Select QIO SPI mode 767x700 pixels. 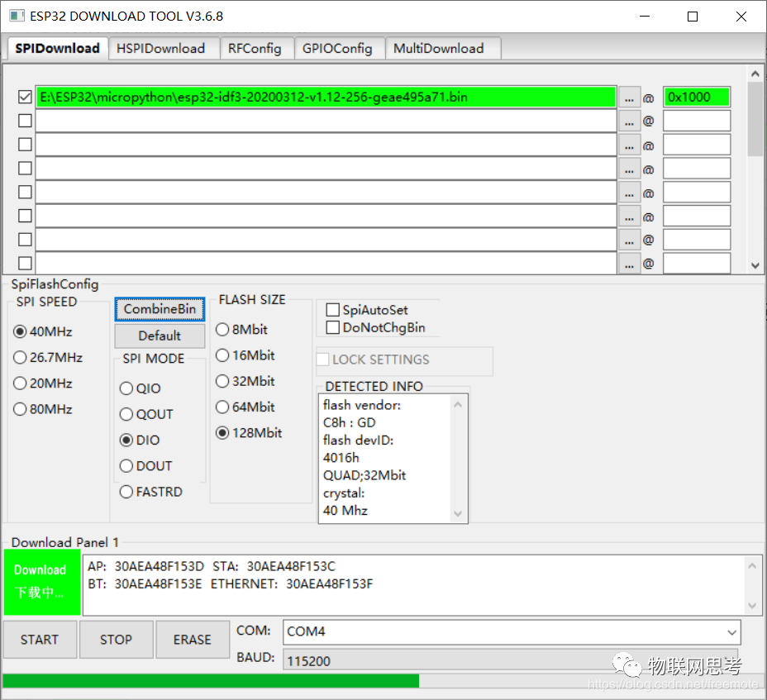[x=140, y=388]
